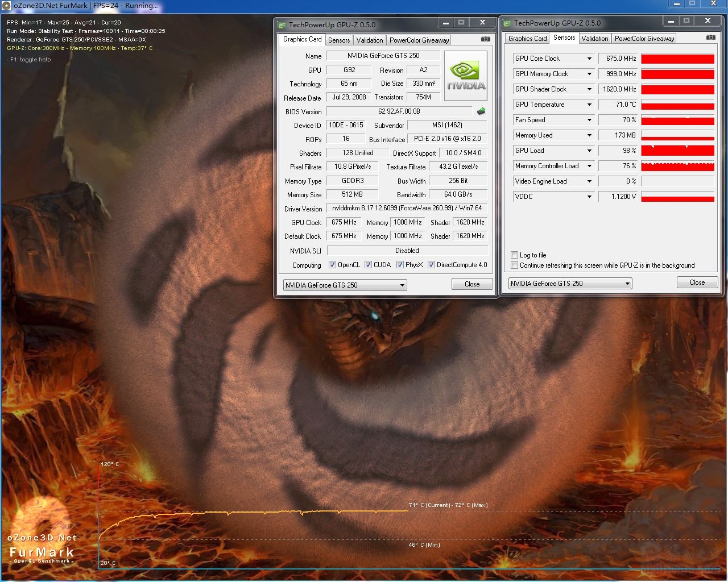This screenshot has height=582, width=728.
Task: Open the GPU Load sensor dropdown
Action: coord(589,151)
